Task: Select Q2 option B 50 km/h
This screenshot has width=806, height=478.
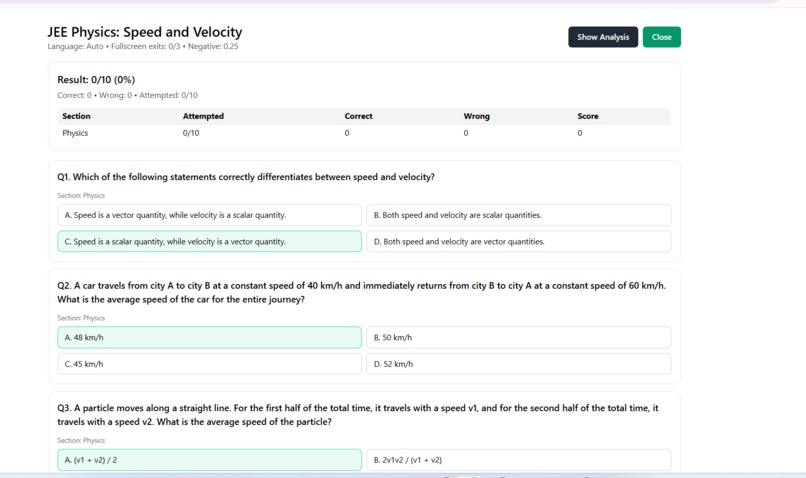Action: [x=519, y=338]
